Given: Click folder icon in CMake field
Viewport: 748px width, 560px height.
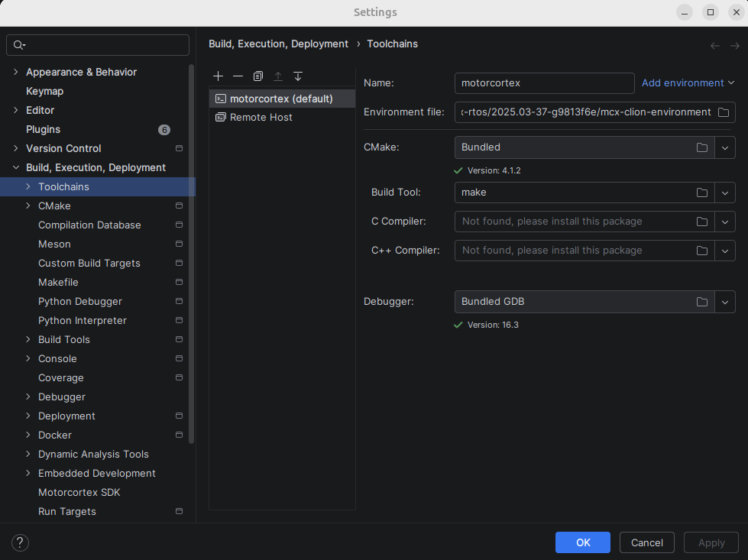Looking at the screenshot, I should click(701, 147).
